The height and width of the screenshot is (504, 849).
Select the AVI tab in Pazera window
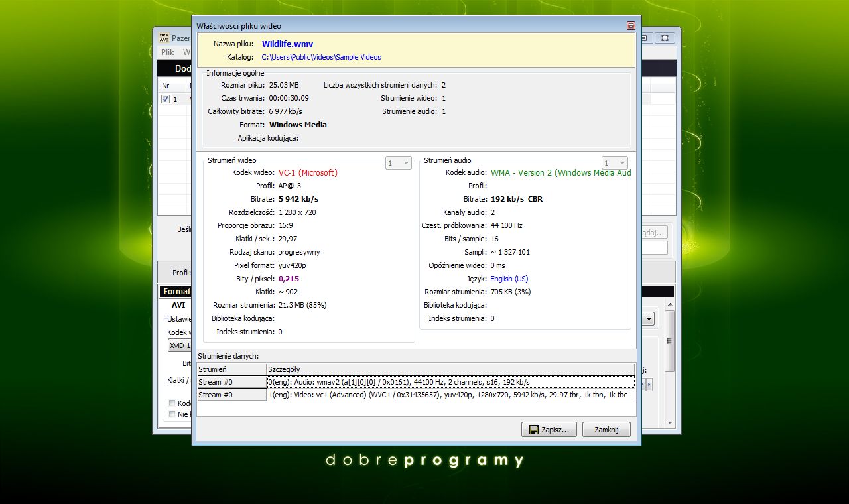[178, 305]
